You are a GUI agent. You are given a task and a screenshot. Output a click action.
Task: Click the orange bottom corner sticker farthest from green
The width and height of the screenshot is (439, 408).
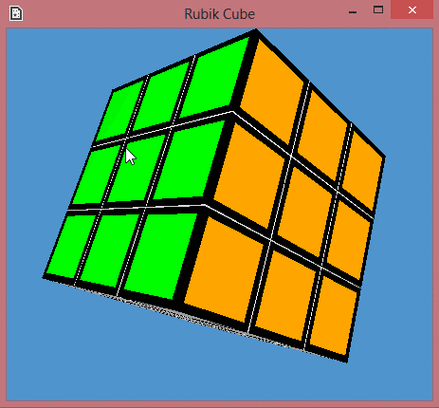point(333,316)
